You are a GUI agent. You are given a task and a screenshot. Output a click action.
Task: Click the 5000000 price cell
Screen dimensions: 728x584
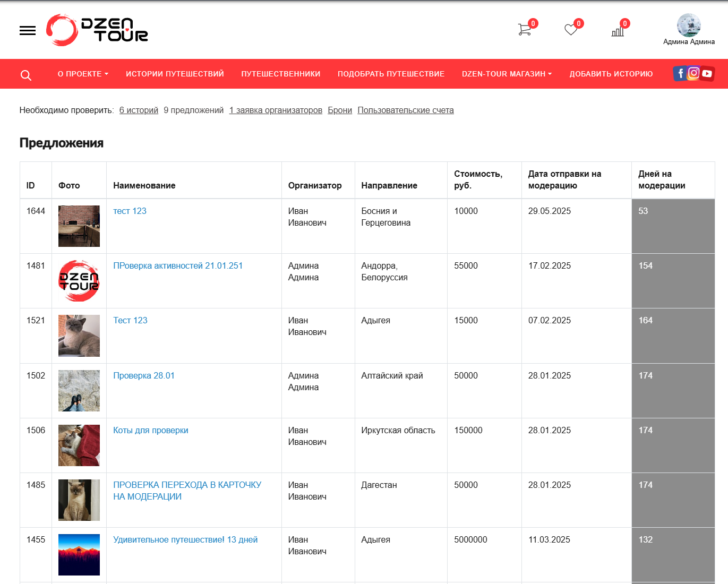tap(484, 555)
